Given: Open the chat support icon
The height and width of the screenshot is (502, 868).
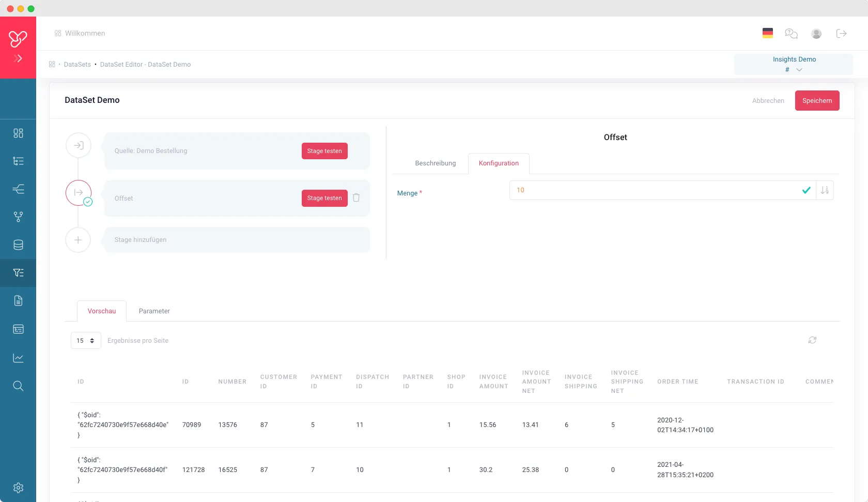Looking at the screenshot, I should click(791, 34).
